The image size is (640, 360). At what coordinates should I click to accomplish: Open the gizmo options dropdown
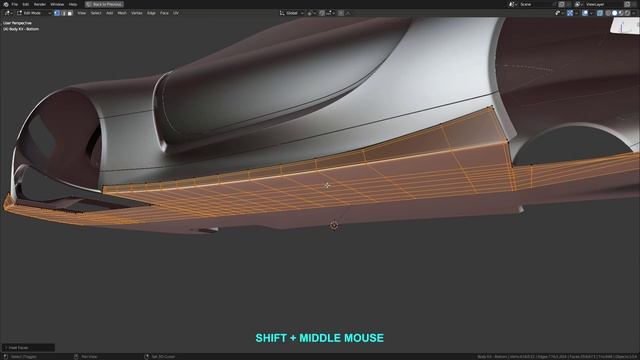click(576, 13)
